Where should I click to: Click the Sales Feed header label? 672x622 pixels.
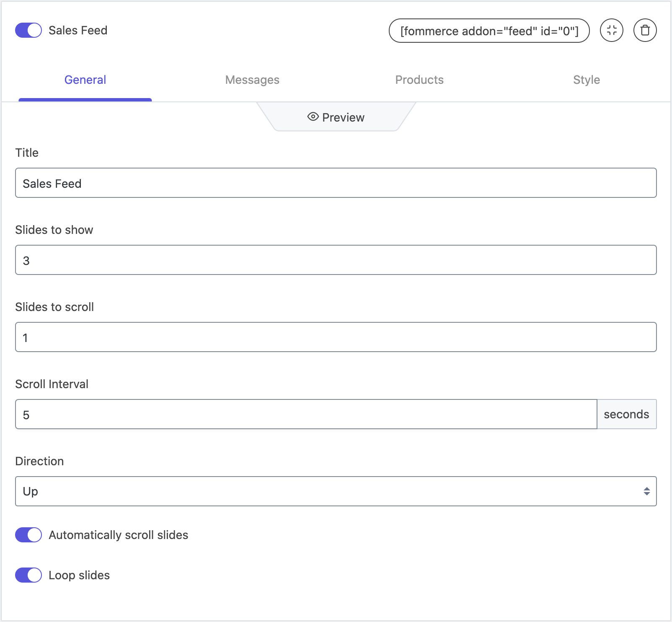point(78,30)
